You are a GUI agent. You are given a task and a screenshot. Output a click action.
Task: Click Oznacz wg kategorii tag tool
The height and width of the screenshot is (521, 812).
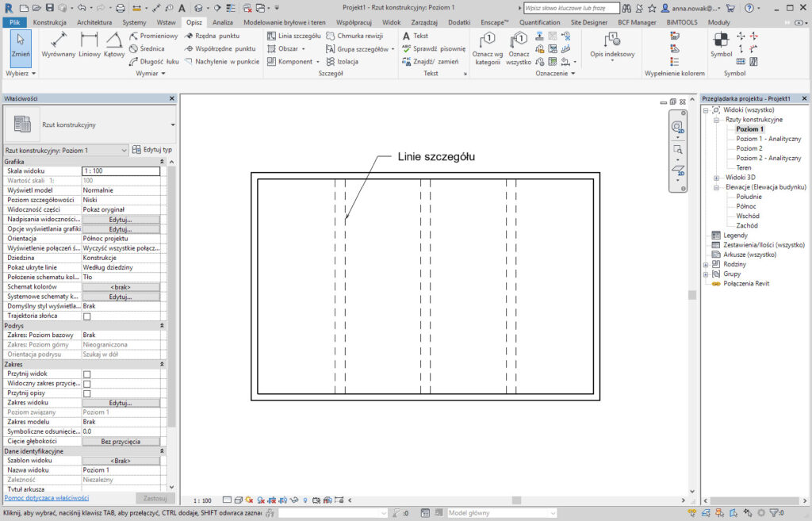488,47
